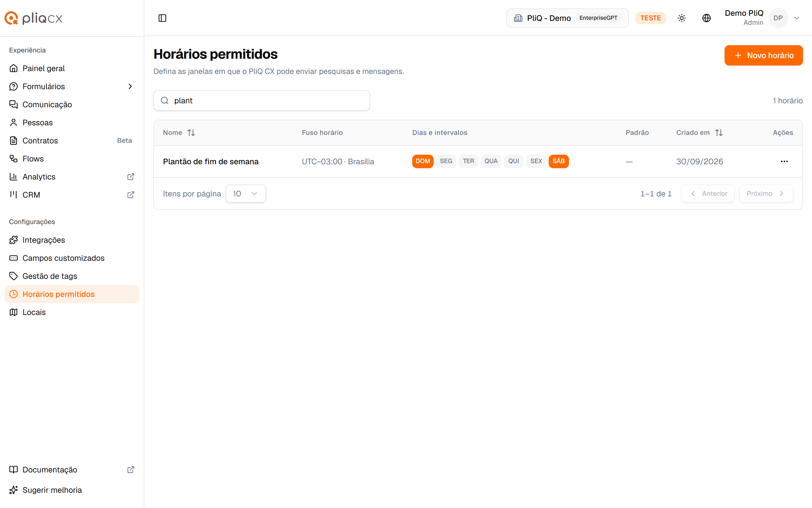Toggle the QUA day chip
812x508 pixels.
(x=491, y=161)
